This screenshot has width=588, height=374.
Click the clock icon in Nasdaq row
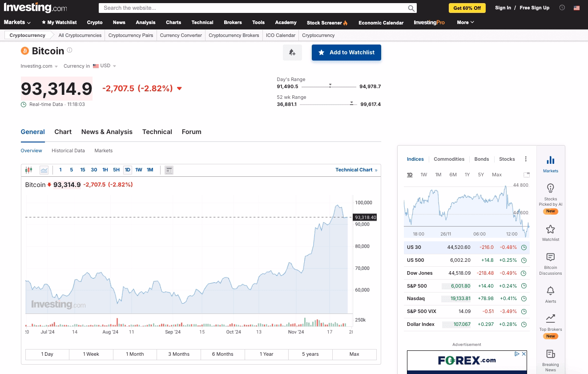(524, 299)
